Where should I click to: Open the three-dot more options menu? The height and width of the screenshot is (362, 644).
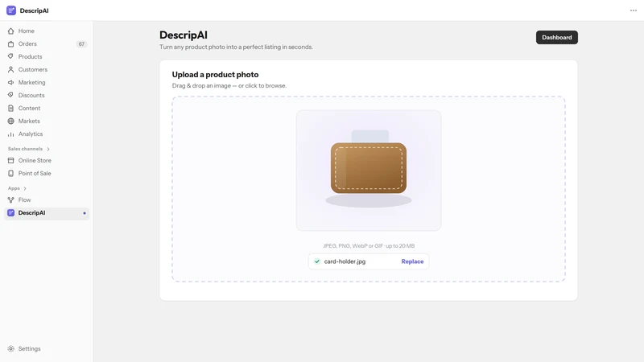[x=634, y=10]
